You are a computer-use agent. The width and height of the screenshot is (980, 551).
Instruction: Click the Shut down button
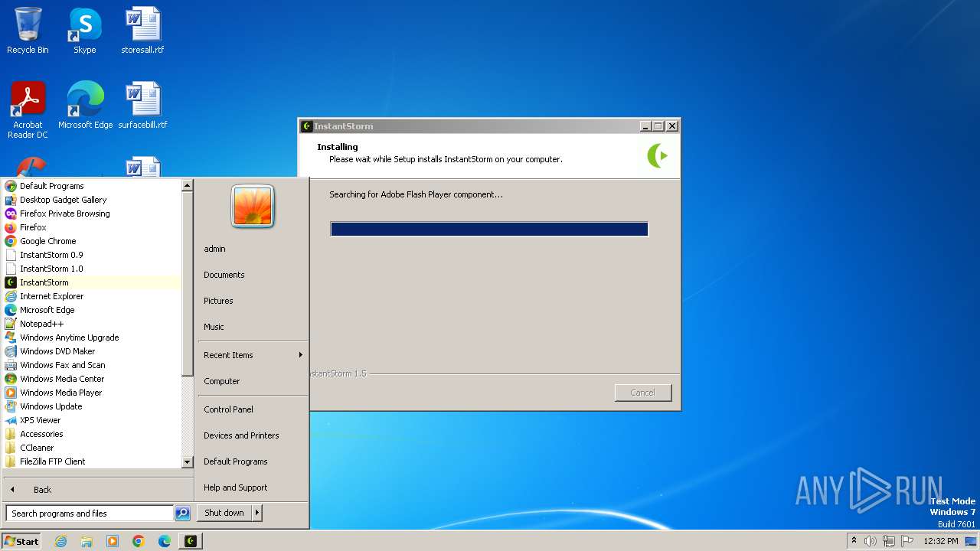(x=224, y=513)
